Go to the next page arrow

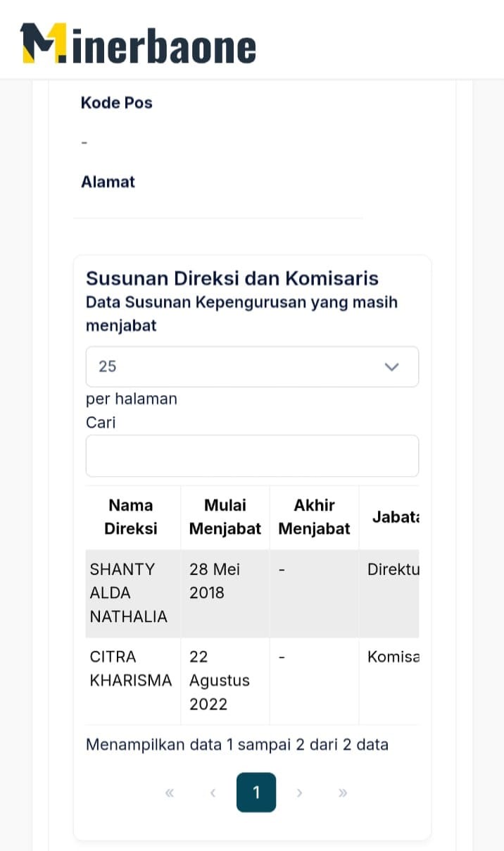pyautogui.click(x=299, y=793)
